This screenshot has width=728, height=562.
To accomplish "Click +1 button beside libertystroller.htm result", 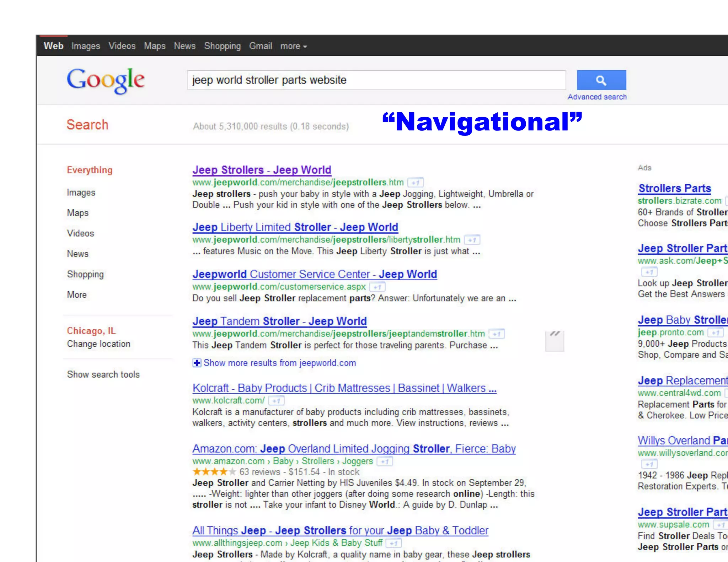I will pos(472,240).
